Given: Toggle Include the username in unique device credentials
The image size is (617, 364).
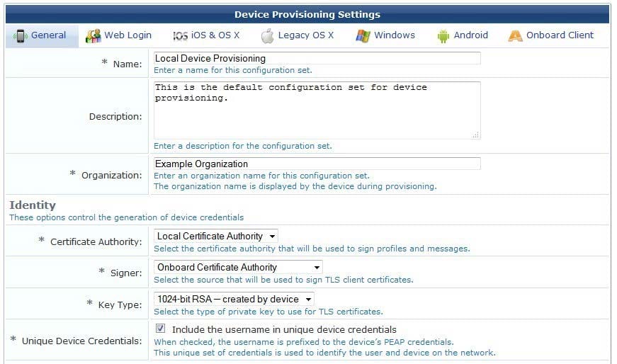Looking at the screenshot, I should pos(160,328).
